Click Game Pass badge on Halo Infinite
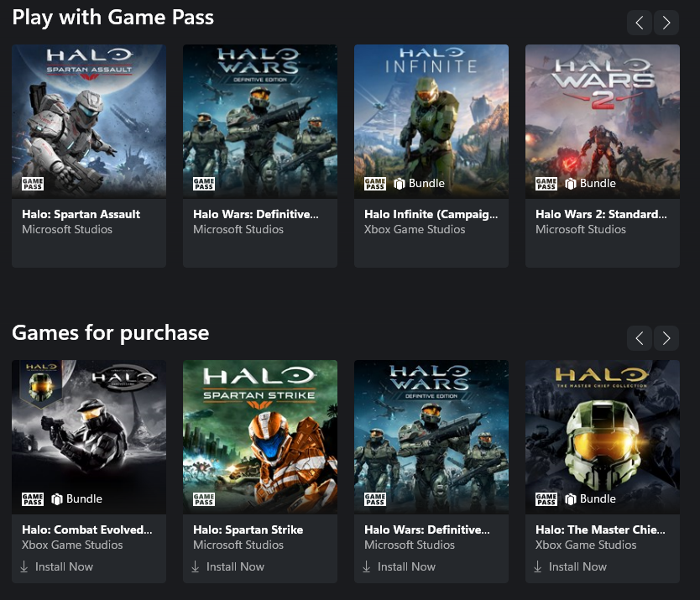 click(x=375, y=184)
